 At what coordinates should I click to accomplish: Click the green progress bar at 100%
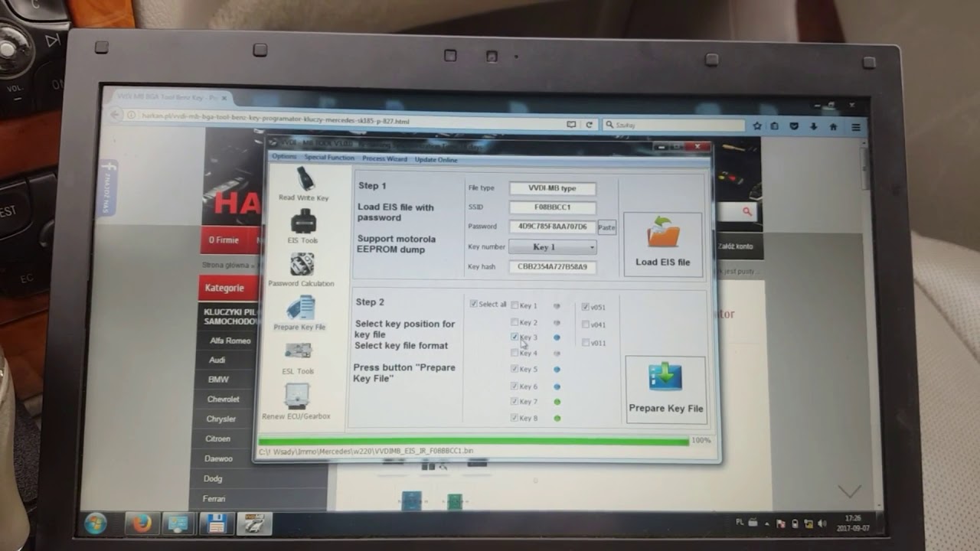click(x=473, y=442)
